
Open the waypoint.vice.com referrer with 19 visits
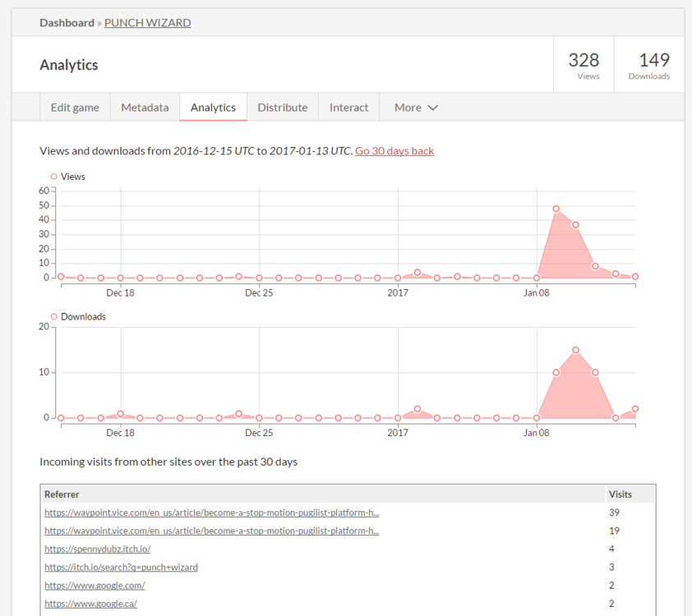pos(211,531)
